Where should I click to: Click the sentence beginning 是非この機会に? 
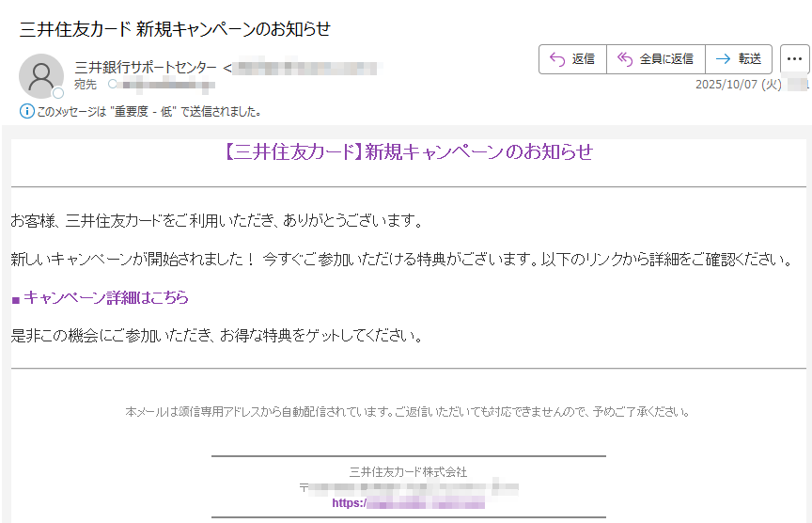point(217,336)
